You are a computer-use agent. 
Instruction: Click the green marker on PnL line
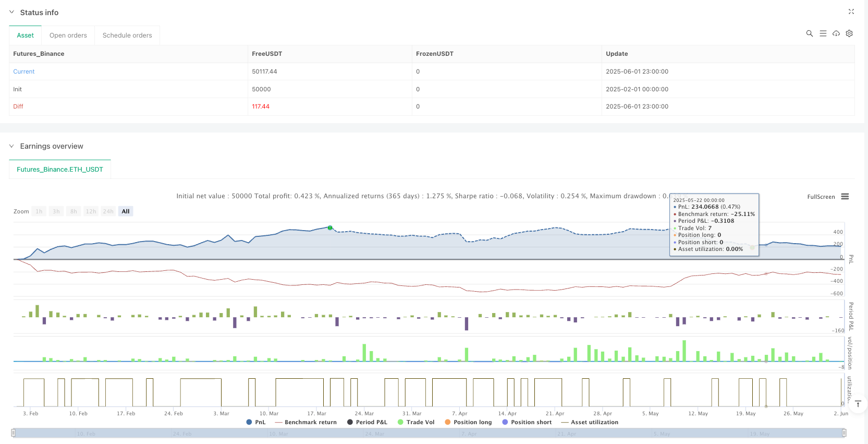330,228
